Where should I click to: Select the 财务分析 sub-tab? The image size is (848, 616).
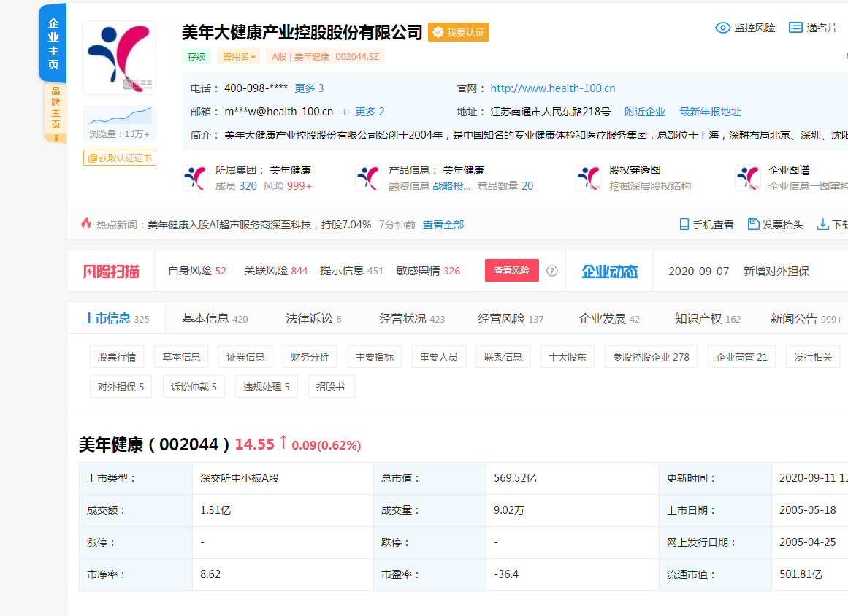click(x=310, y=357)
